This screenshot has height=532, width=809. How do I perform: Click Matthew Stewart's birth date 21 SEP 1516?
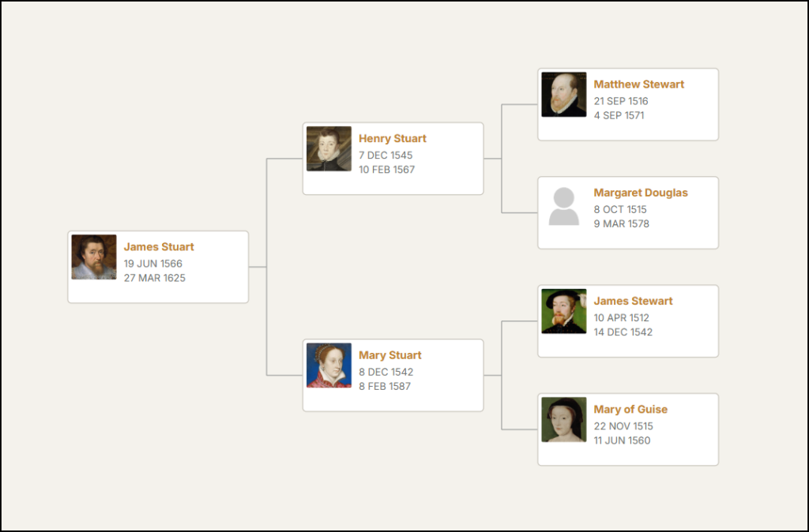pos(621,101)
